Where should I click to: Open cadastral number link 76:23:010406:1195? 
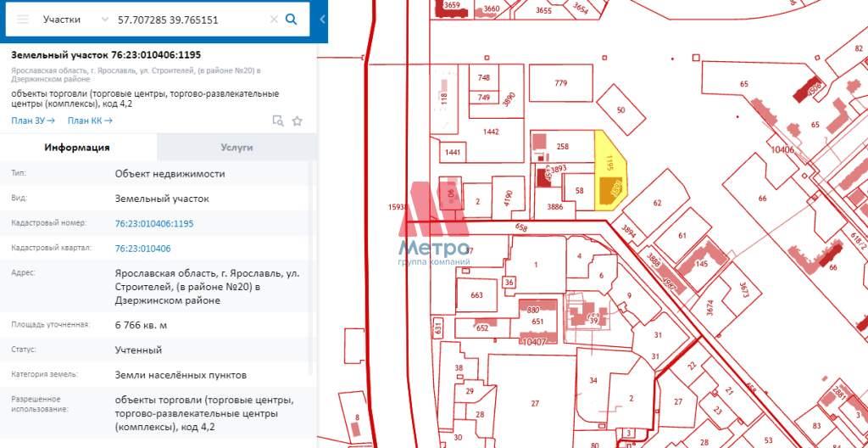(x=154, y=224)
